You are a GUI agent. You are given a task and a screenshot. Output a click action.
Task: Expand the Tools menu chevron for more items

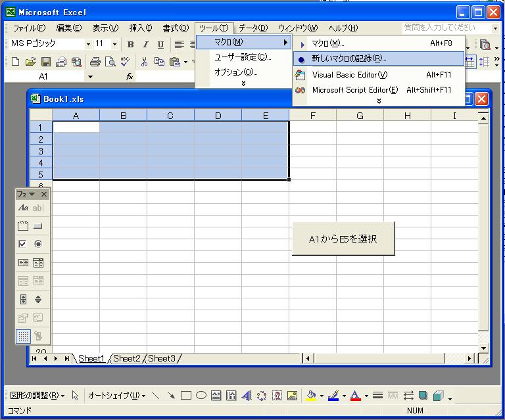243,83
